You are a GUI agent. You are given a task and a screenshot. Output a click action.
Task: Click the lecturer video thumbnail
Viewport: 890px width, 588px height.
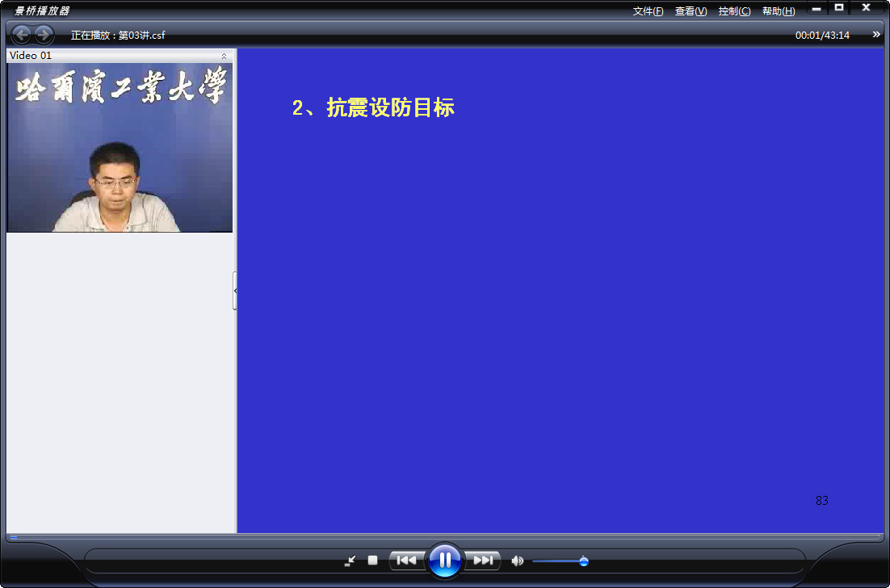tap(120, 148)
